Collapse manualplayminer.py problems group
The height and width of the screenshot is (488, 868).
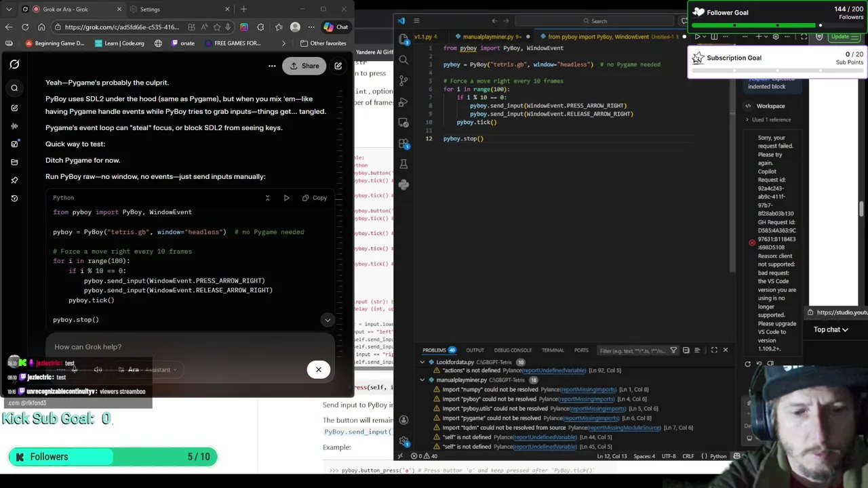click(422, 380)
